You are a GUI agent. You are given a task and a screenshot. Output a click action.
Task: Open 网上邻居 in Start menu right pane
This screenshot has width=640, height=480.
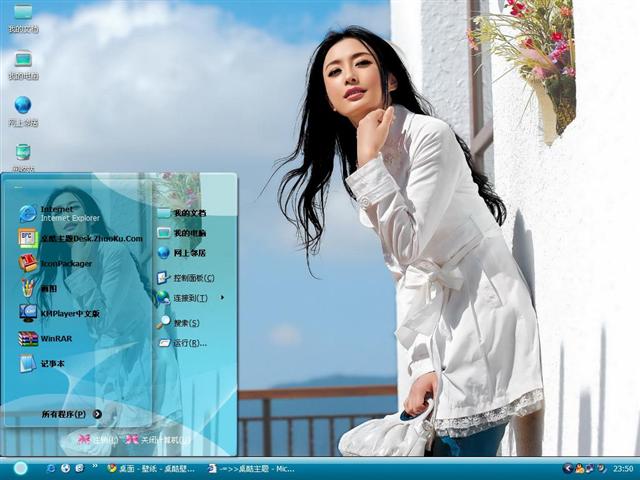pos(182,253)
